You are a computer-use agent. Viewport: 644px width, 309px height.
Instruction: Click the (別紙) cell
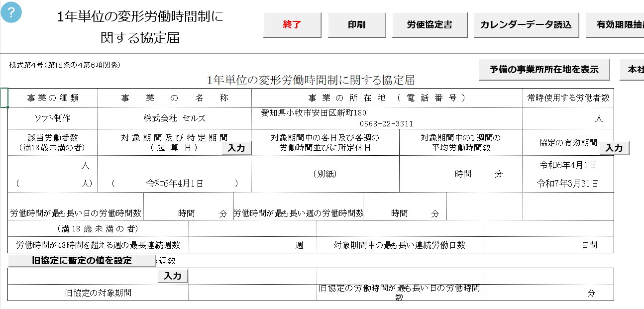(x=325, y=174)
